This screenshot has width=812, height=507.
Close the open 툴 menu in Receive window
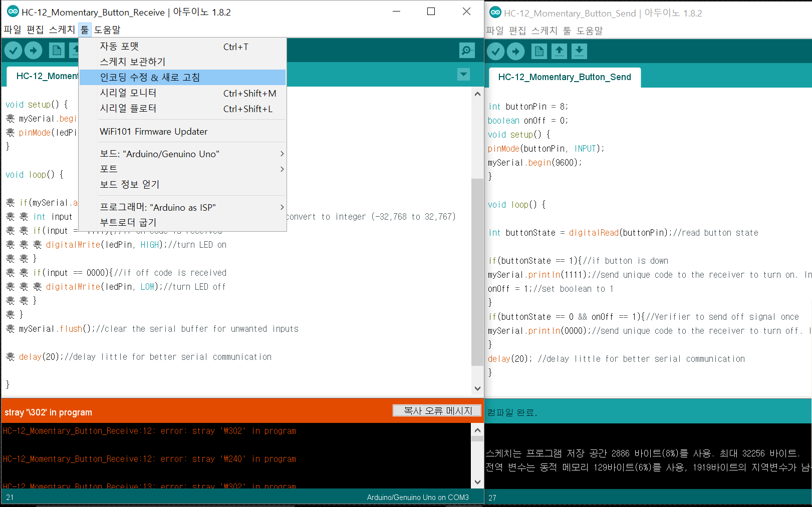(x=85, y=30)
